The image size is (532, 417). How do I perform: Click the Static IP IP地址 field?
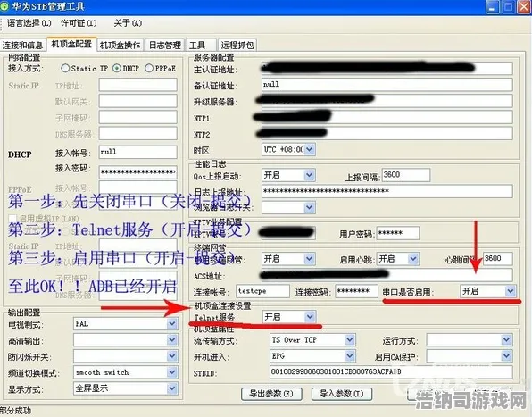pyautogui.click(x=137, y=85)
